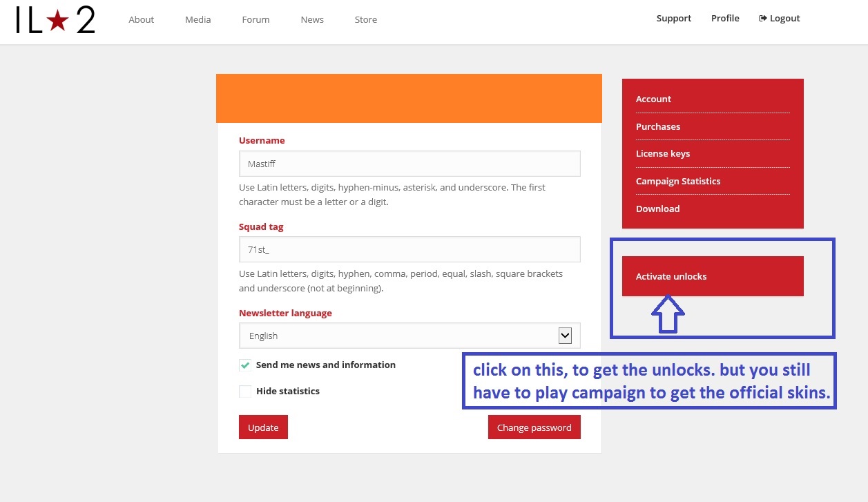This screenshot has width=868, height=502.
Task: Enable the Hide statistics checkbox
Action: pos(245,392)
